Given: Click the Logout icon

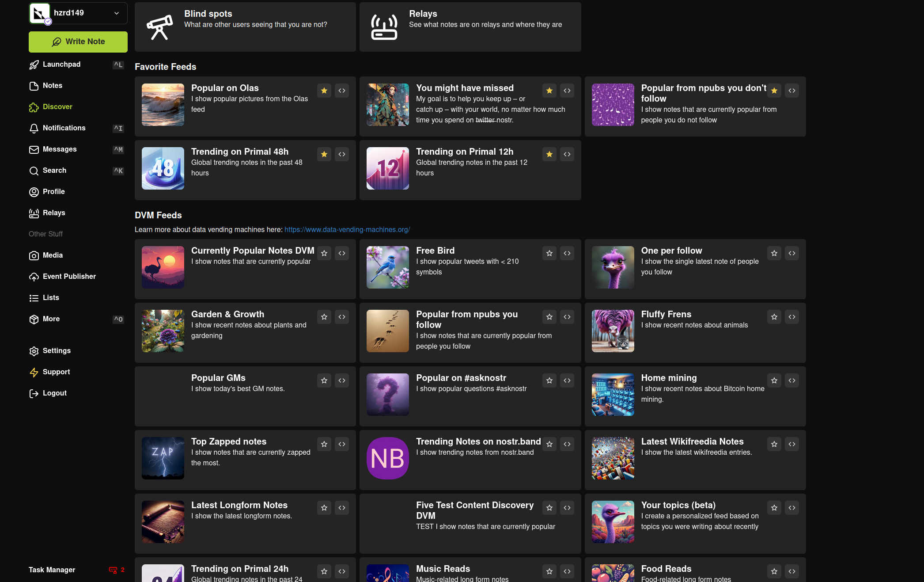Looking at the screenshot, I should pyautogui.click(x=34, y=393).
